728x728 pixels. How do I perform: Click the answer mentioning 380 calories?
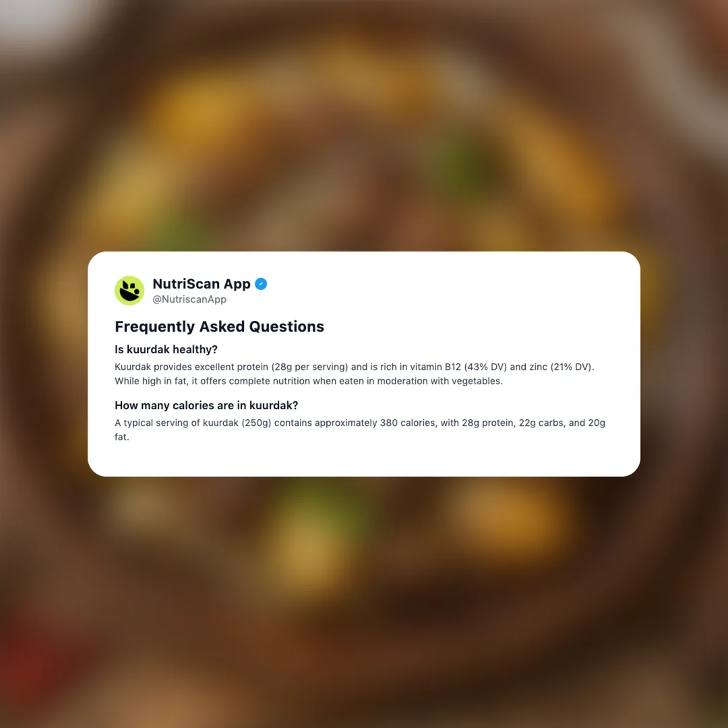pyautogui.click(x=360, y=429)
